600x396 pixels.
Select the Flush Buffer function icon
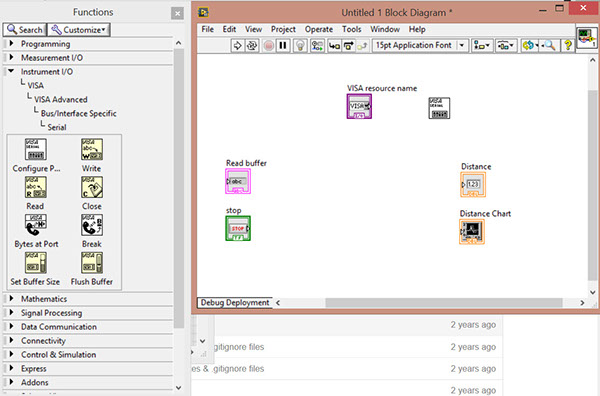(x=91, y=262)
